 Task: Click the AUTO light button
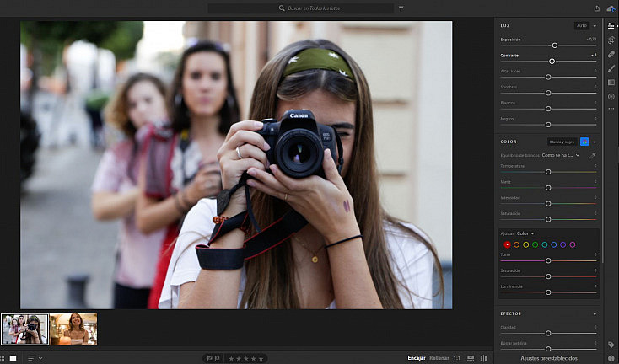582,26
